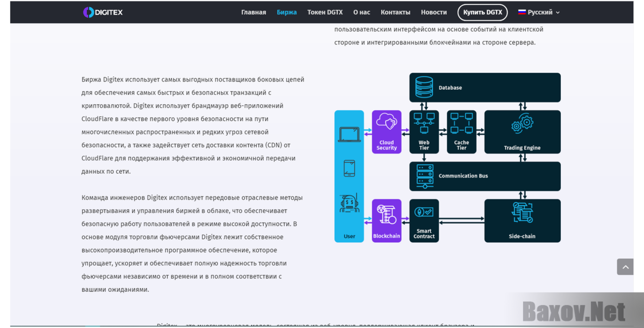Click the 'Side-chain' label text

coord(522,236)
